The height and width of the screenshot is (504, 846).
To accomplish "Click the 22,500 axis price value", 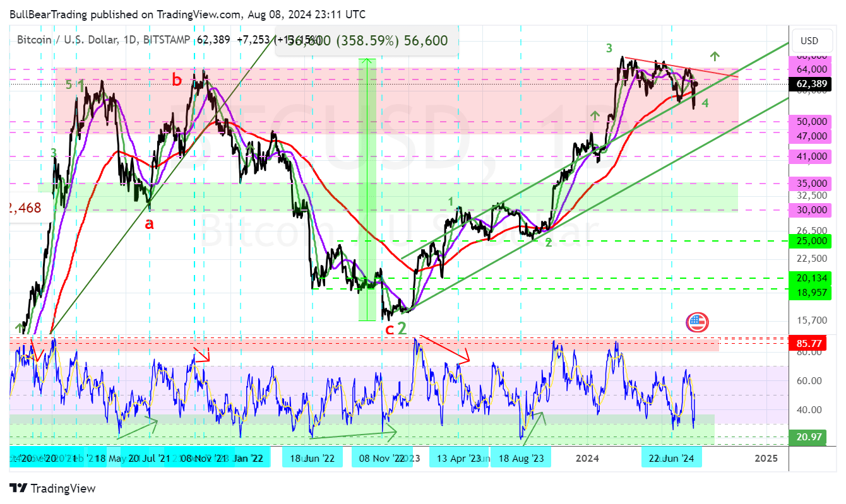I will click(x=812, y=258).
